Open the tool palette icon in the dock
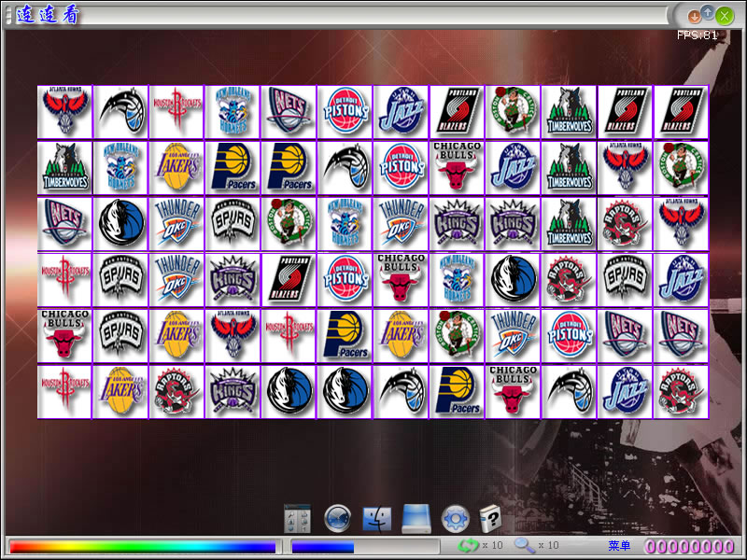 point(297,519)
